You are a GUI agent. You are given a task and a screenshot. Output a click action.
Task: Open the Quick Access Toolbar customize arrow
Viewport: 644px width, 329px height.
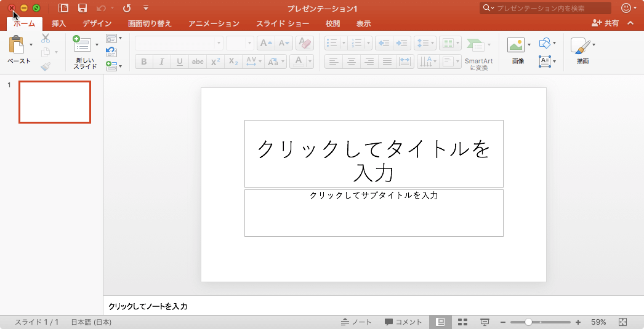click(146, 8)
